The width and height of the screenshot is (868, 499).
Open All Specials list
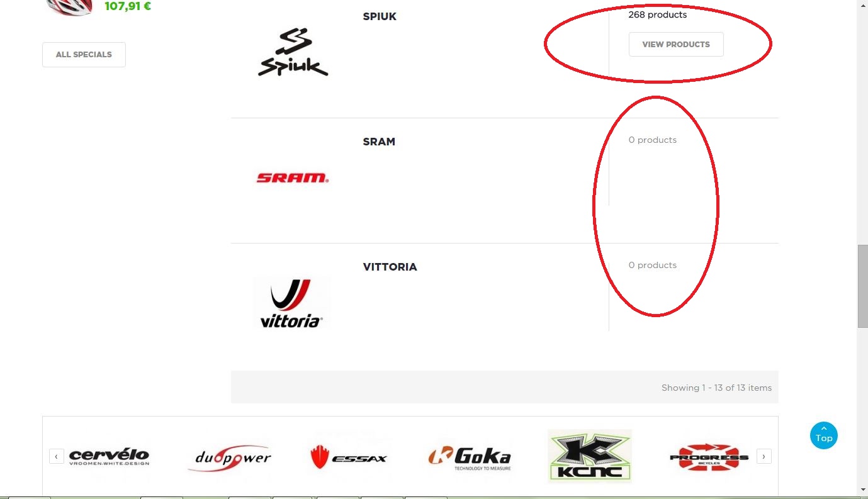[x=84, y=55]
